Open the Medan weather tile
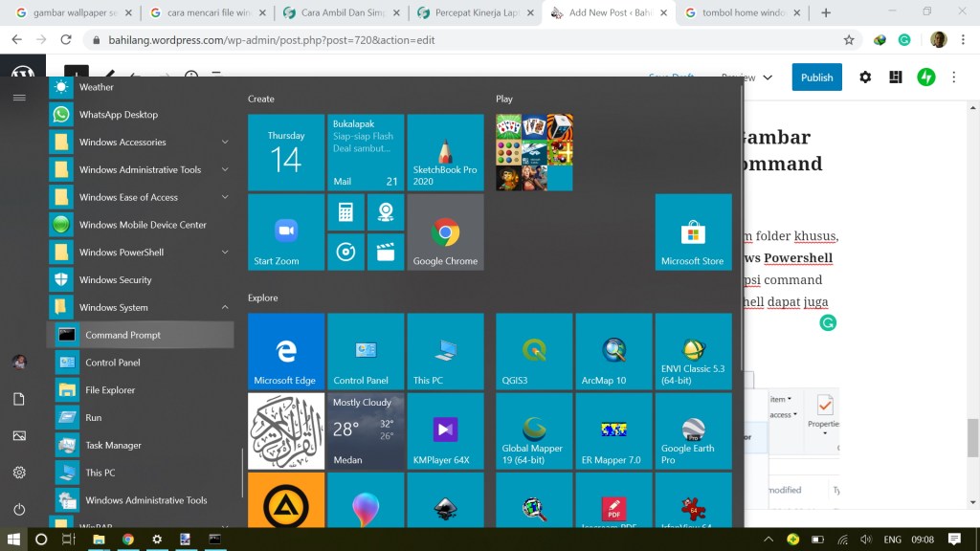Screen dimensions: 980x551 point(366,430)
